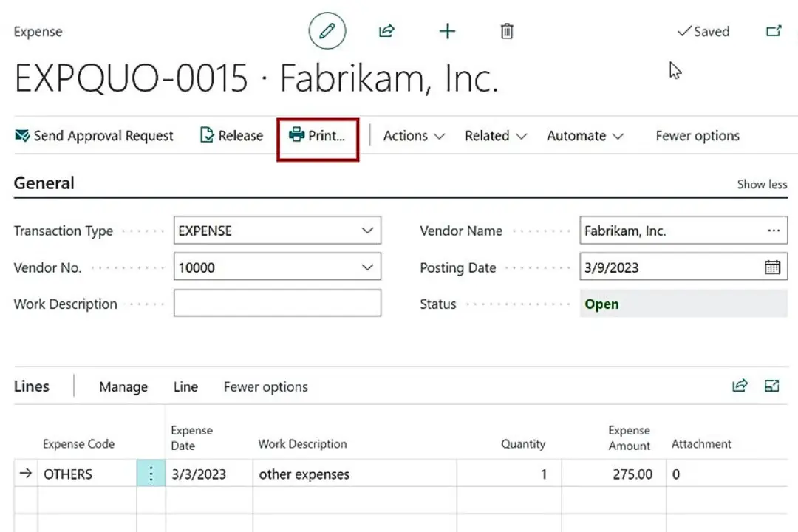Open the page in new window icon
This screenshot has width=798, height=532.
coord(774,31)
